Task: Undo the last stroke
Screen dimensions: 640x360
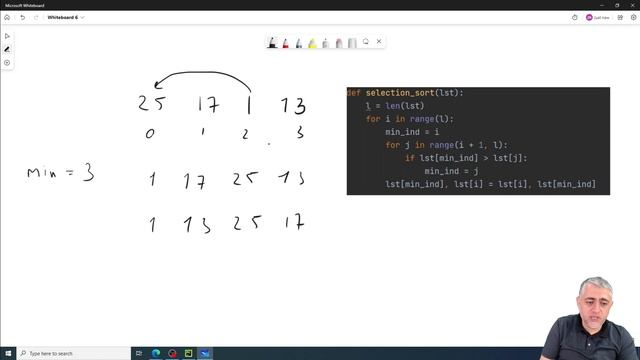Action: point(22,18)
